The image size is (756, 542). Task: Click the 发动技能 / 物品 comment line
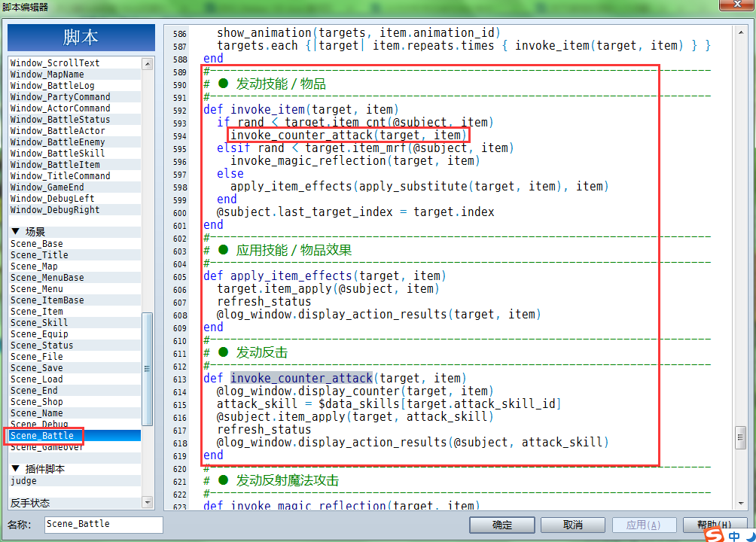(265, 84)
